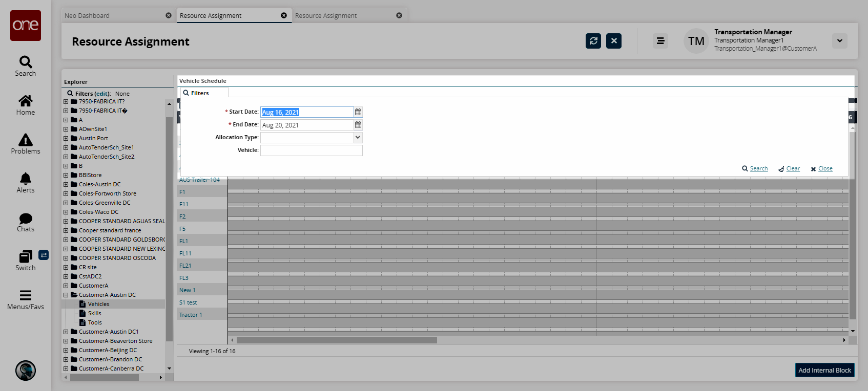
Task: Click the Vehicle filter input field
Action: tap(311, 150)
